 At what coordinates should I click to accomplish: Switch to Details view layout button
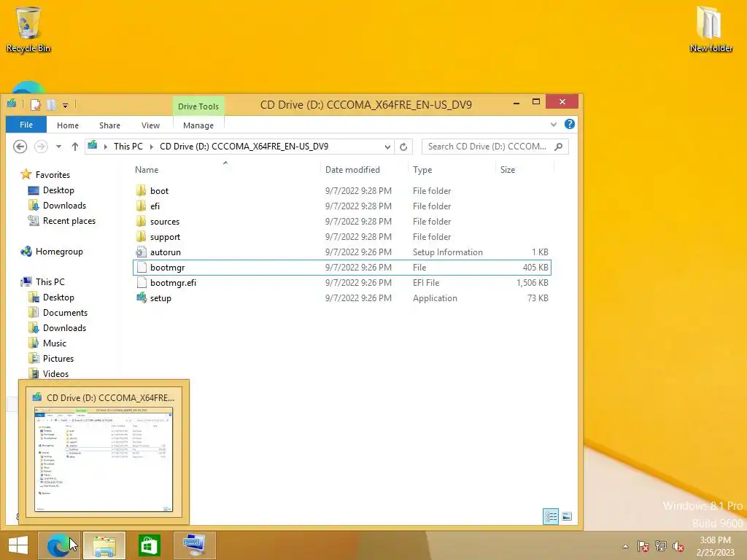[551, 517]
